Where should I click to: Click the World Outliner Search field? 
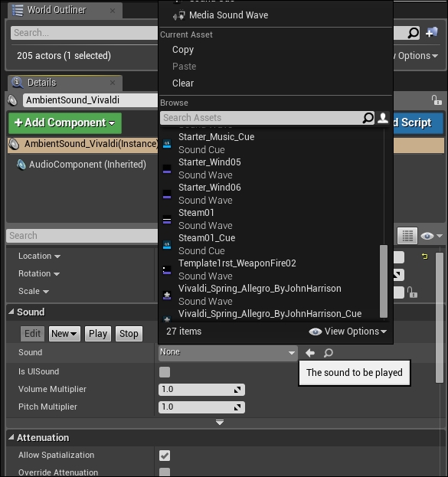(x=84, y=33)
